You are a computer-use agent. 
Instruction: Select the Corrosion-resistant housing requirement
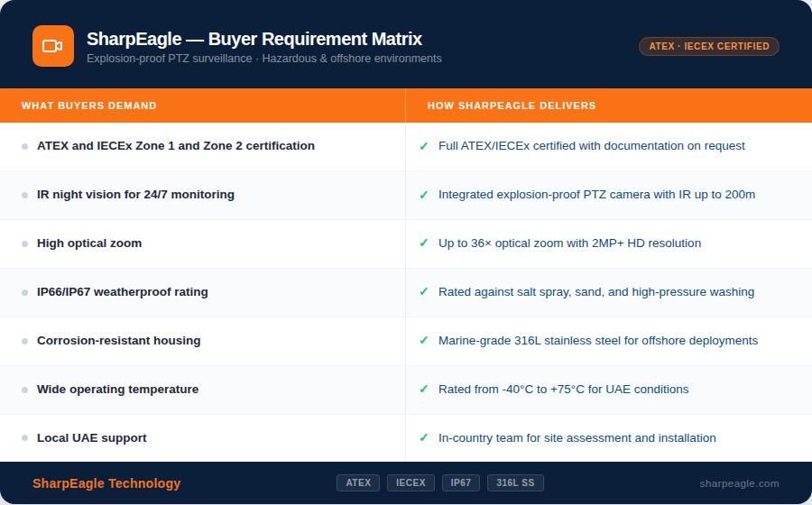pyautogui.click(x=118, y=341)
